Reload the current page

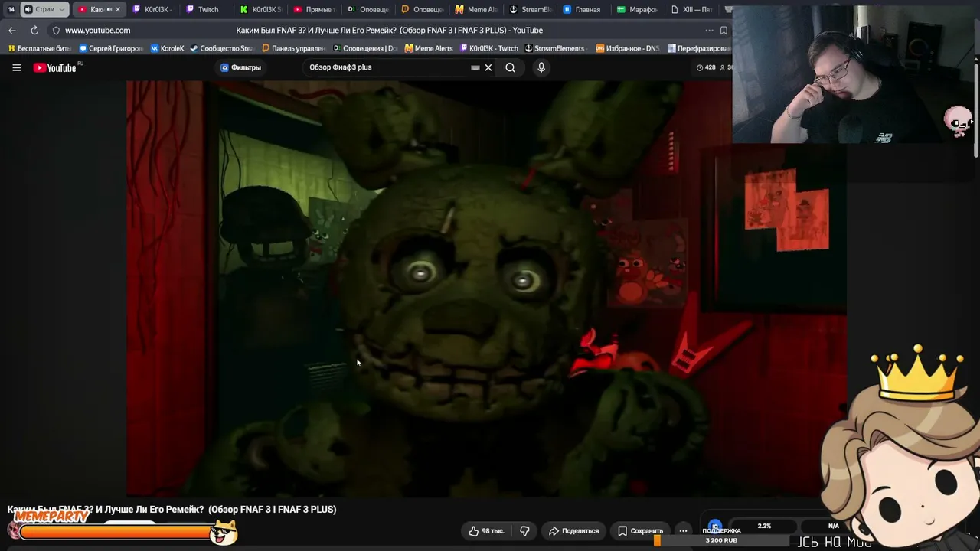(x=34, y=30)
